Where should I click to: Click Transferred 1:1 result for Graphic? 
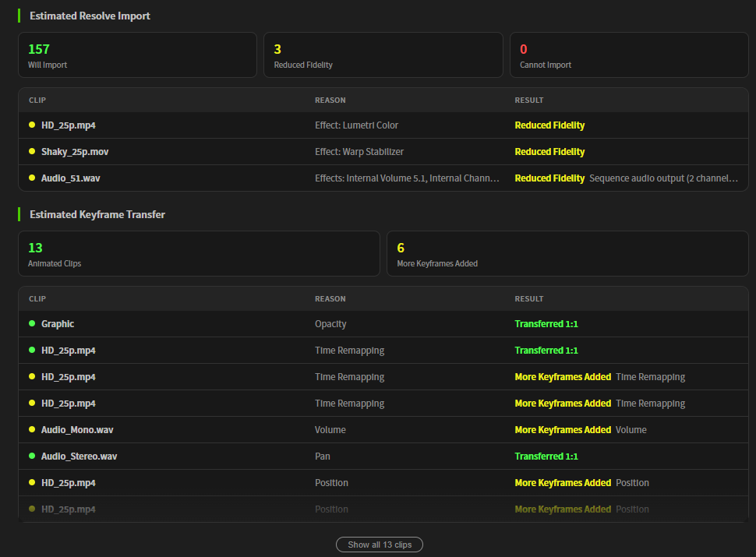point(546,324)
